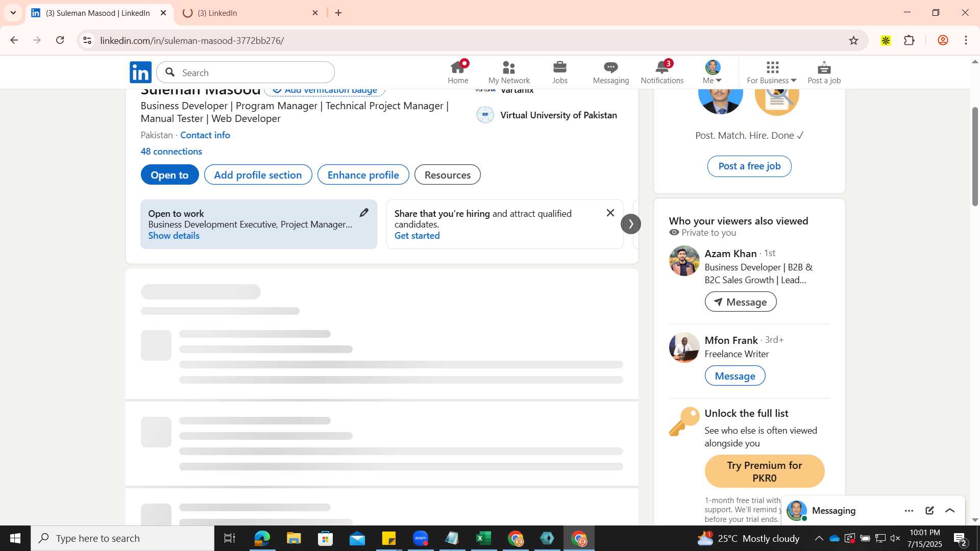Open Mfon Frank's profile photo
The width and height of the screenshot is (980, 551).
(684, 347)
